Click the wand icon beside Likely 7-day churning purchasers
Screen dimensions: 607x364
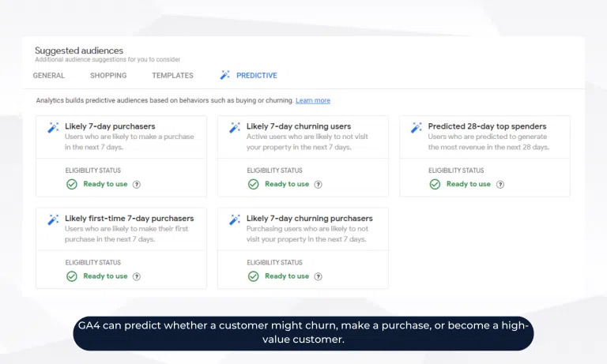[235, 220]
